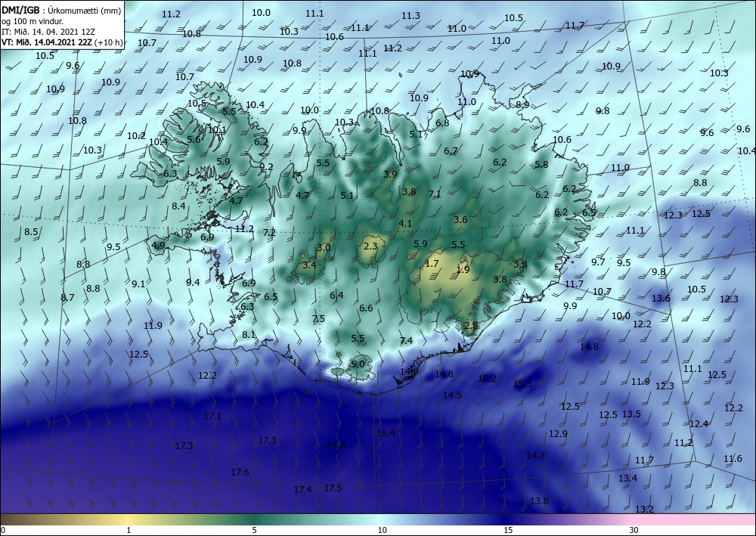The image size is (756, 536).
Task: Click the map value "17.4"
Action: [x=303, y=490]
